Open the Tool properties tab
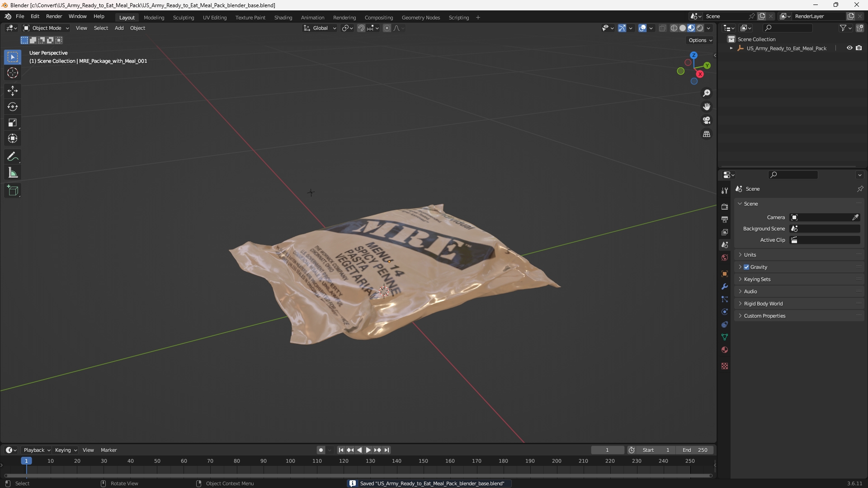Viewport: 868px width, 488px height. [x=725, y=190]
